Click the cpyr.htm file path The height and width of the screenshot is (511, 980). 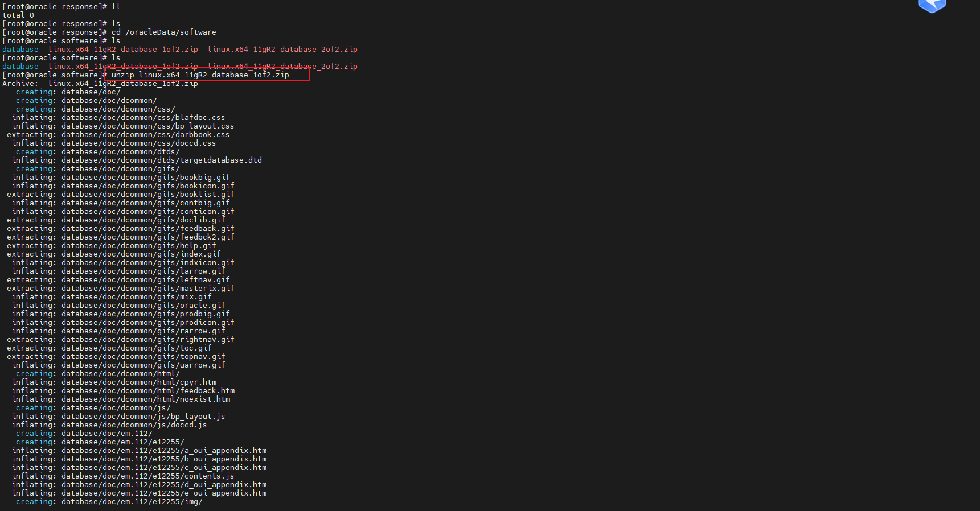click(x=139, y=382)
